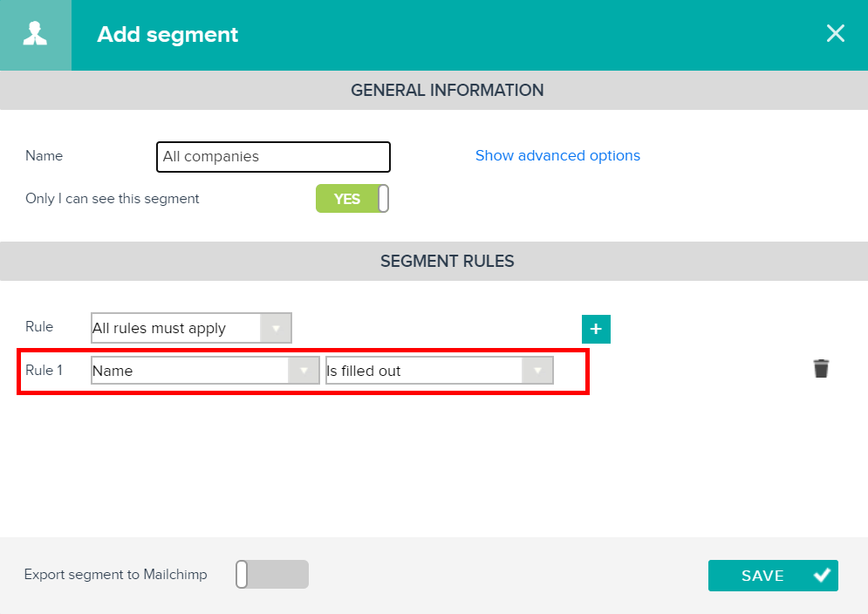The height and width of the screenshot is (614, 868).
Task: Click the 'Export segment to Mailchimp' label
Action: point(116,575)
